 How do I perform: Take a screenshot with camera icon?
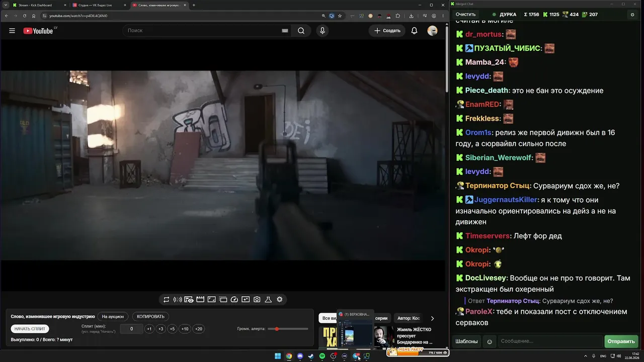tap(257, 300)
